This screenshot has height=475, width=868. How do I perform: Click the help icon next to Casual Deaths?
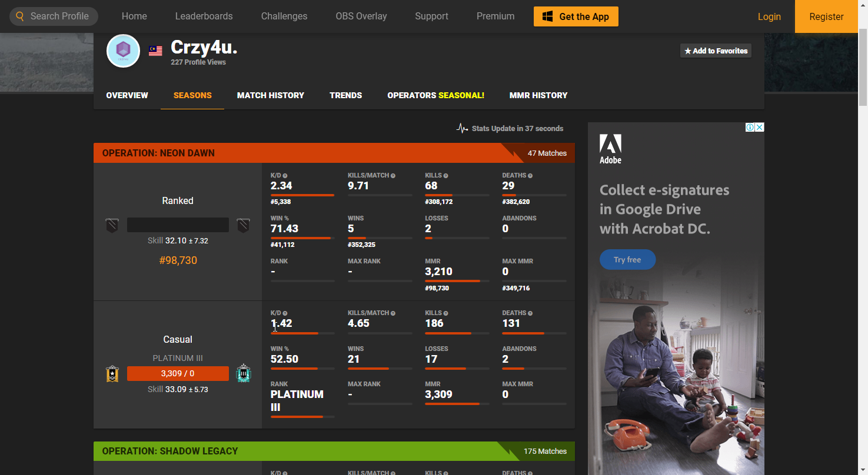click(530, 313)
